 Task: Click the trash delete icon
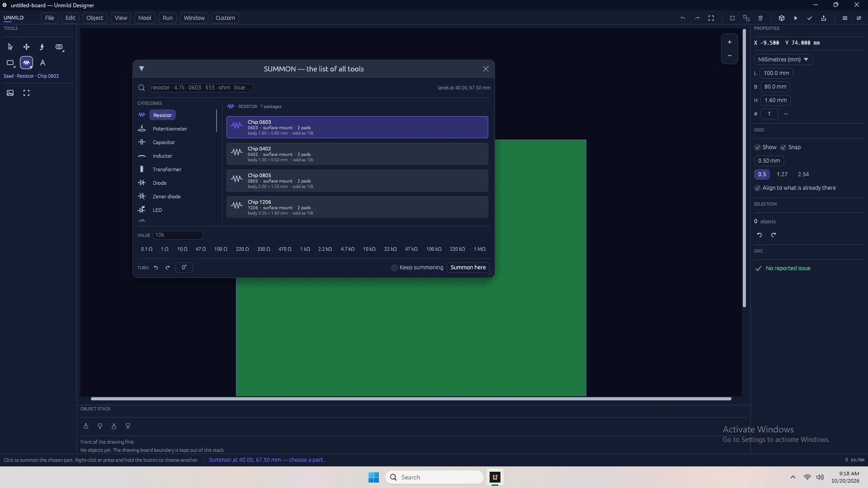(760, 18)
